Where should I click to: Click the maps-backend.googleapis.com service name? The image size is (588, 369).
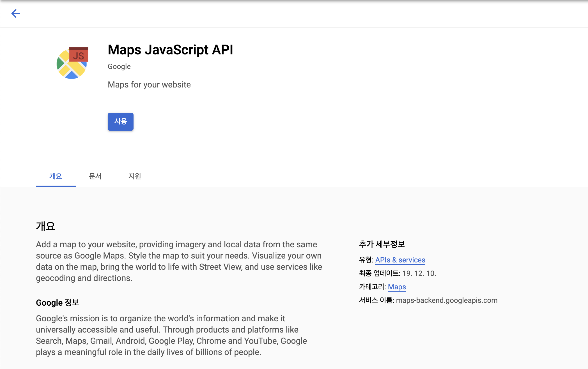click(447, 300)
